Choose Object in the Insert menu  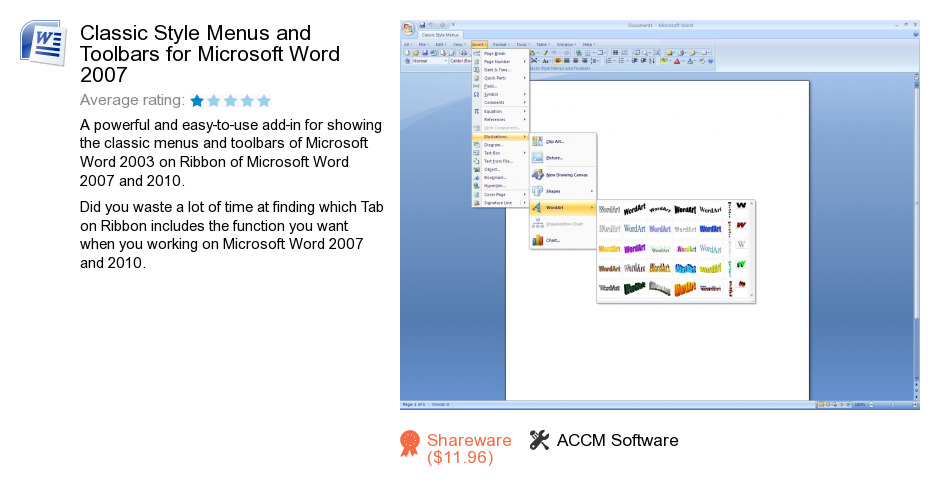click(501, 170)
